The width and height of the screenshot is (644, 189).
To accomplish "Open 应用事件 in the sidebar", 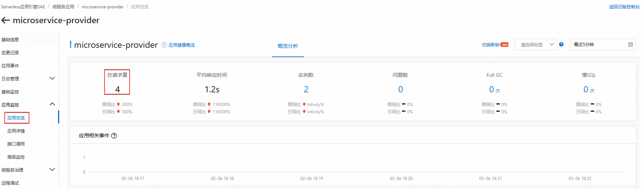I will tap(10, 66).
